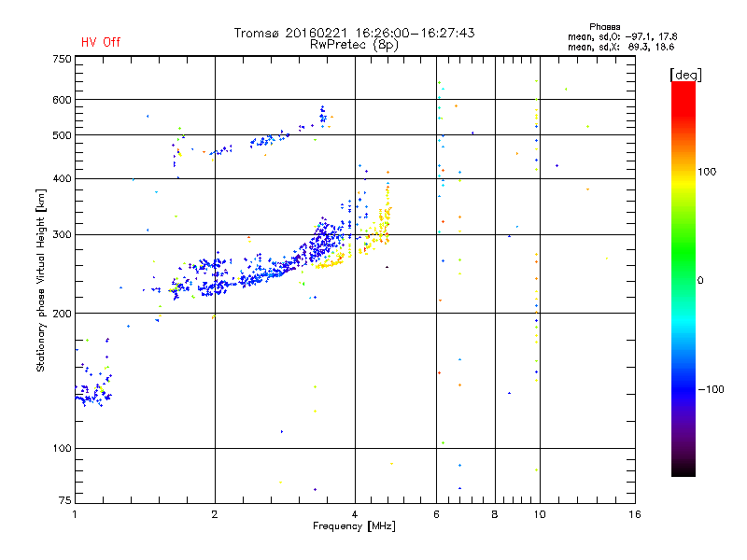Image resolution: width=747 pixels, height=560 pixels.
Task: Click the rainbow phase colorbar
Action: point(684,278)
